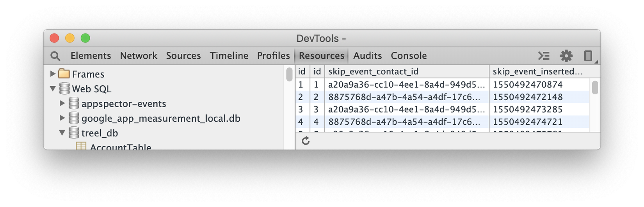Click the treel_db database icon

coord(74,133)
